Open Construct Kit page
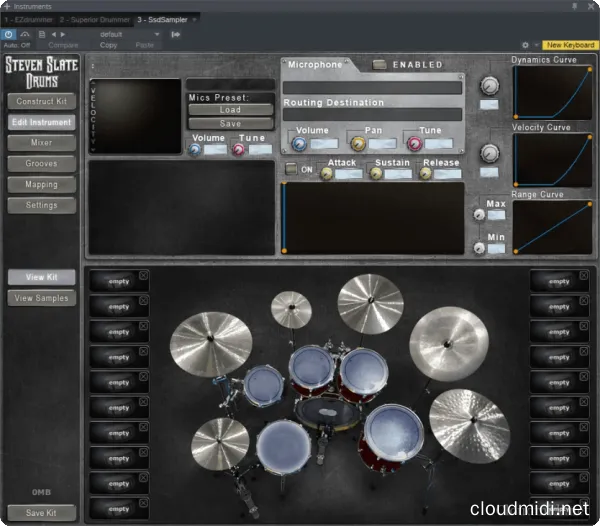This screenshot has height=526, width=600. point(41,101)
